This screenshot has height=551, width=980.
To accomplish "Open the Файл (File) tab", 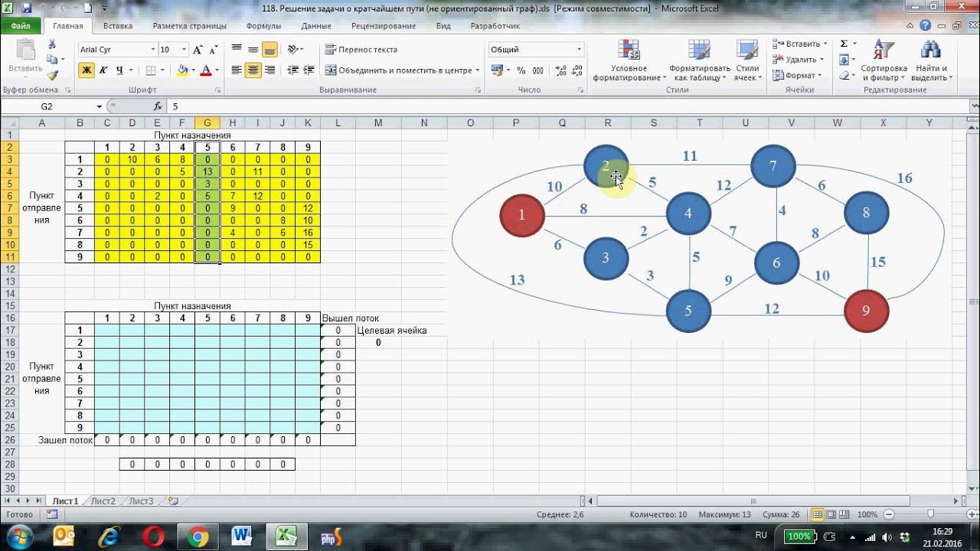I will 21,26.
